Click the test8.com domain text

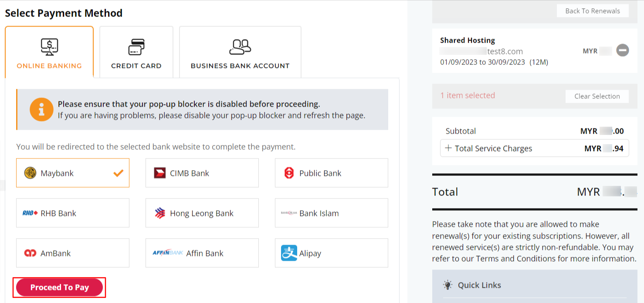point(505,51)
